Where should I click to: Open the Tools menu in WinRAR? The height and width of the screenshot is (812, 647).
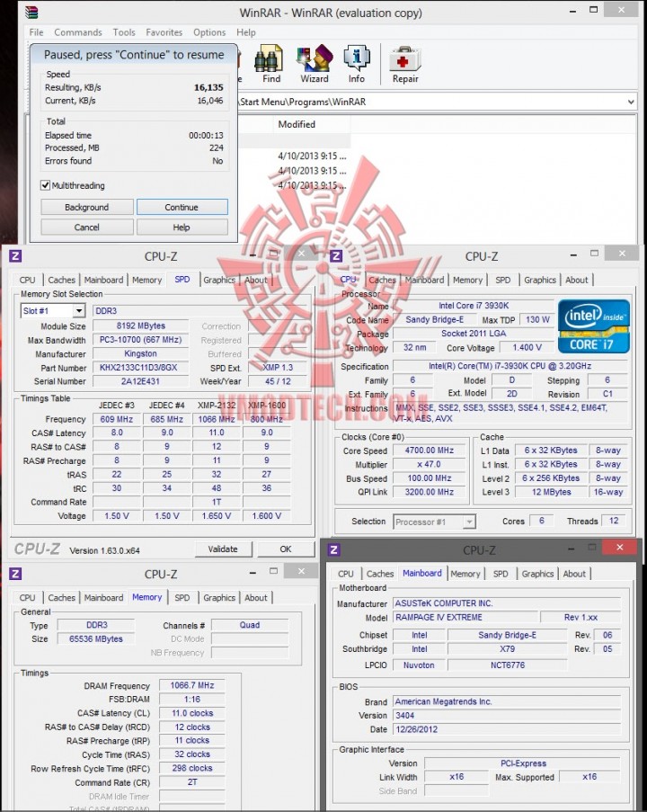[x=124, y=32]
